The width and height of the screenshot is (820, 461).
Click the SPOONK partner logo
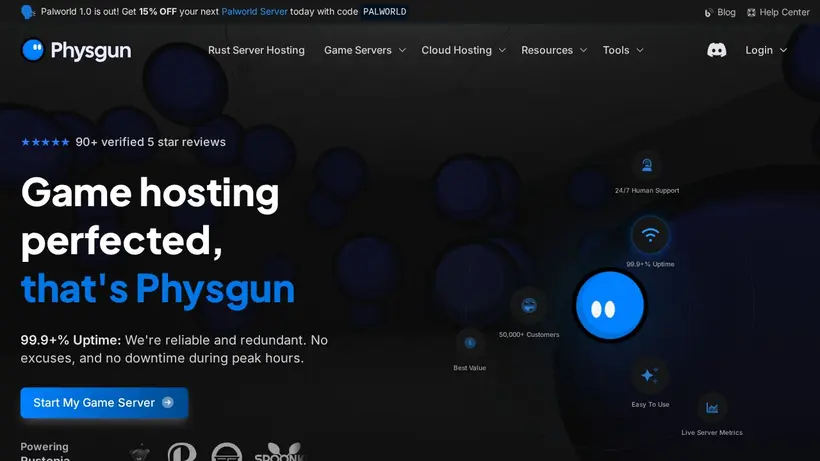click(x=279, y=452)
